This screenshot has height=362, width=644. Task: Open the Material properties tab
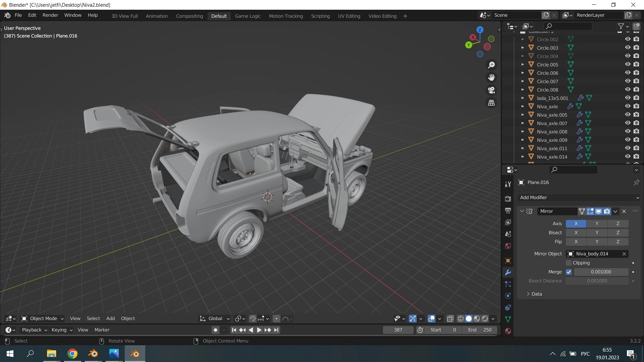click(508, 331)
